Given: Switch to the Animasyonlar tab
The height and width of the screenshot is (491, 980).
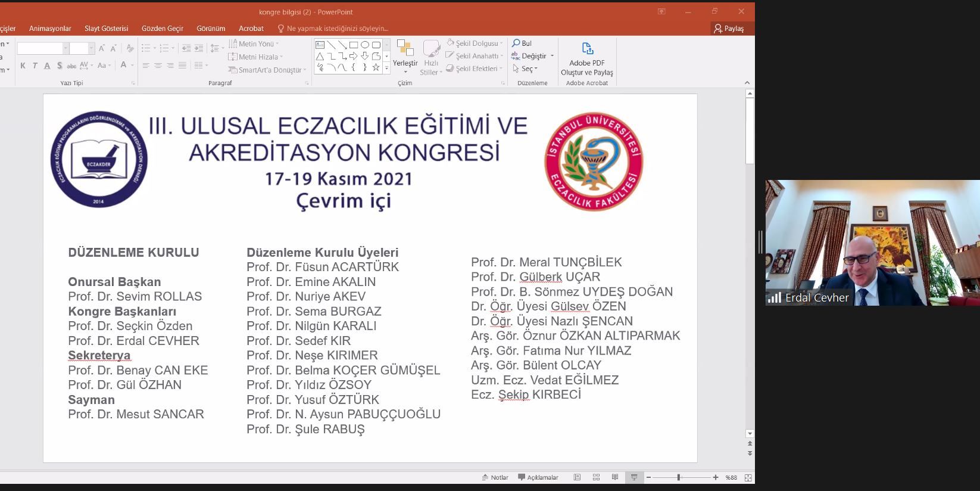Looking at the screenshot, I should click(x=50, y=28).
